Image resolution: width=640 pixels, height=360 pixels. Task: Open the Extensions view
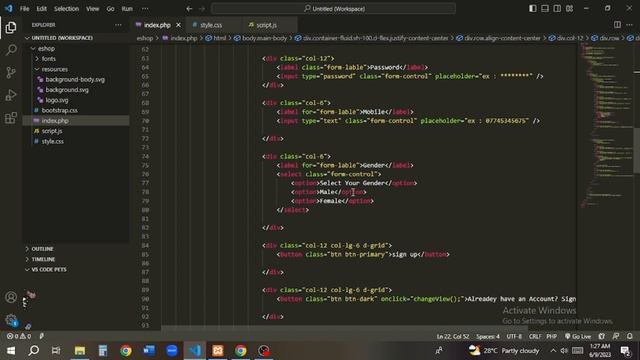coord(11,118)
